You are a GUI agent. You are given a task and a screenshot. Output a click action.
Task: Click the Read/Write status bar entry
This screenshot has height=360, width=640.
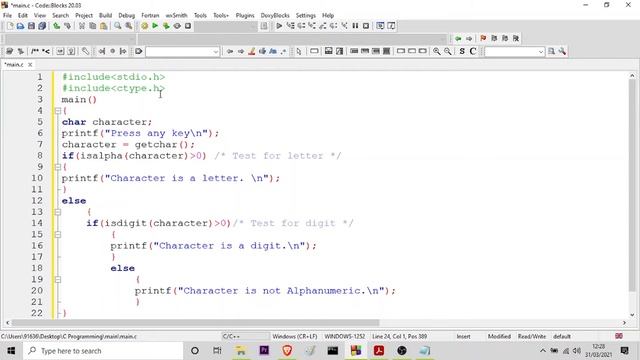[x=532, y=336]
